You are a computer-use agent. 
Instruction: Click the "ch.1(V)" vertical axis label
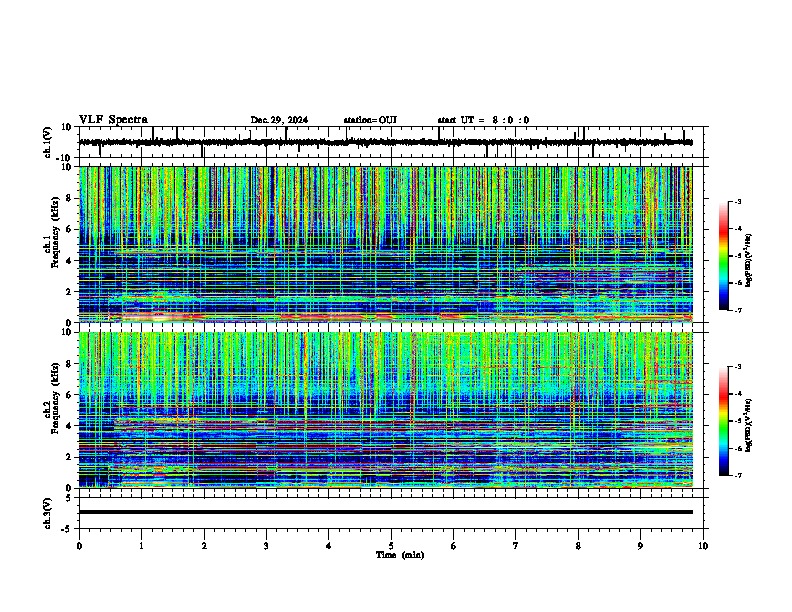coord(48,142)
